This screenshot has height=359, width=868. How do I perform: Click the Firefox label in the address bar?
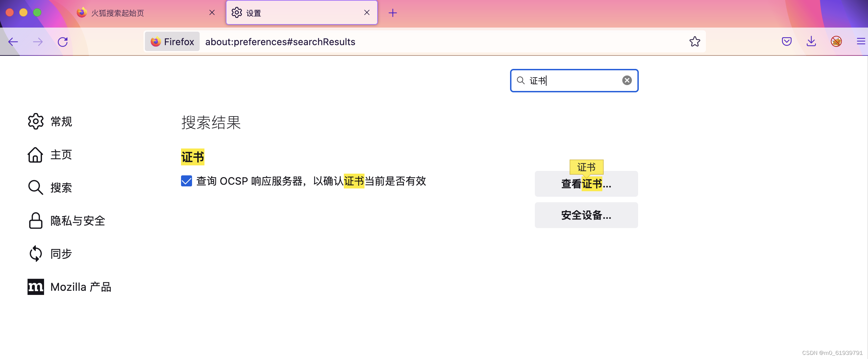(172, 41)
